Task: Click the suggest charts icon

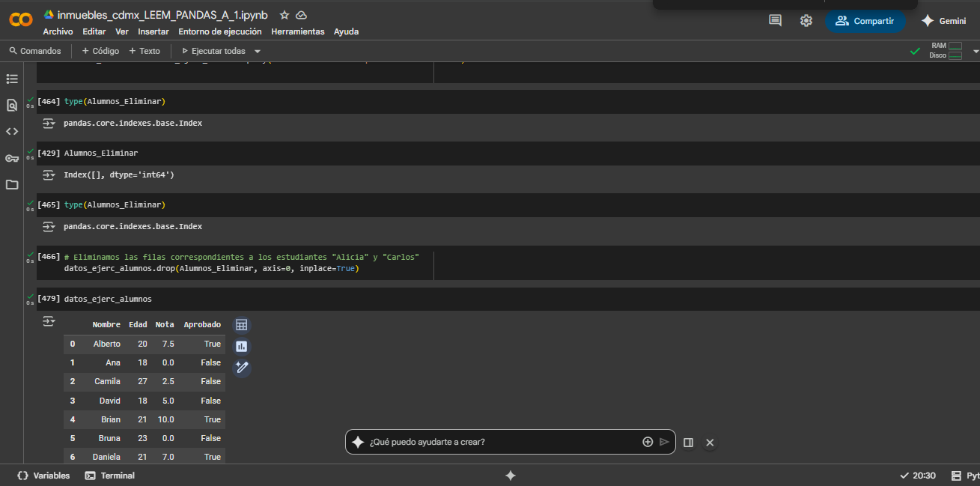Action: tap(241, 346)
